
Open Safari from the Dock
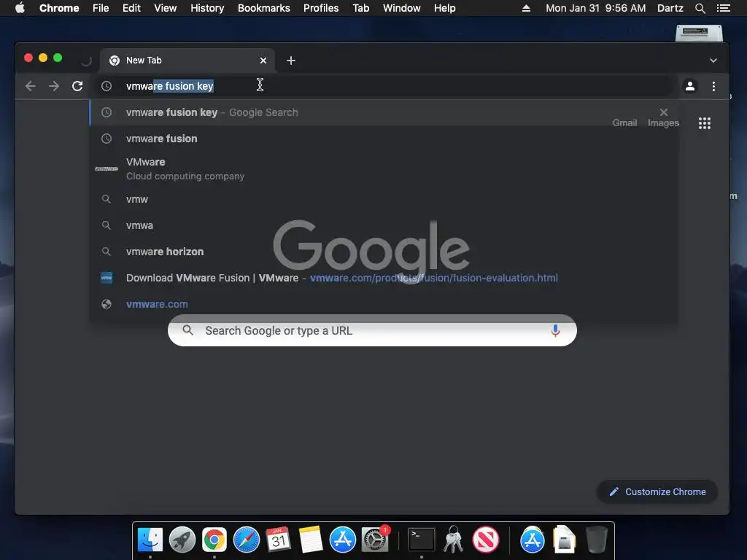tap(247, 540)
